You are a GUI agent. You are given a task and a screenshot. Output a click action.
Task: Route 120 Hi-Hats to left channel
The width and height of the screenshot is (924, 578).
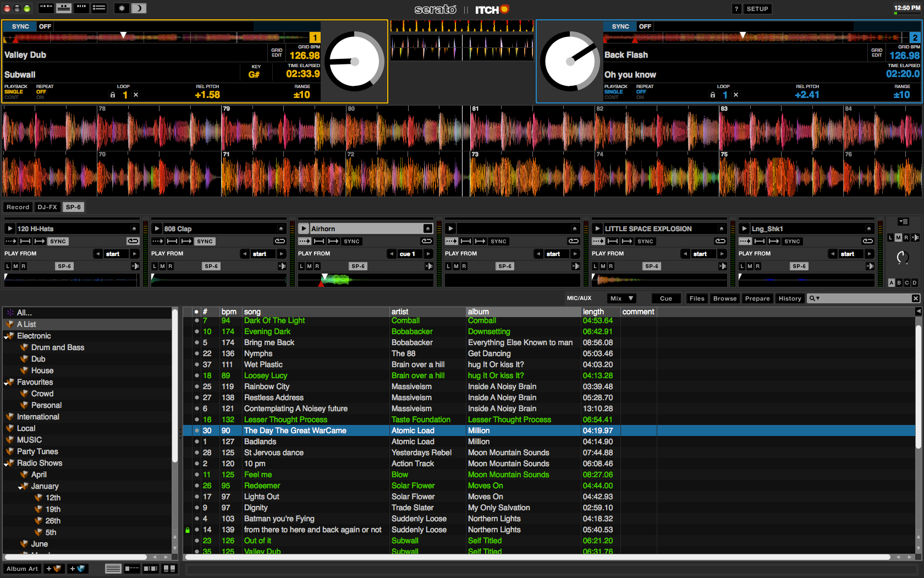click(8, 266)
